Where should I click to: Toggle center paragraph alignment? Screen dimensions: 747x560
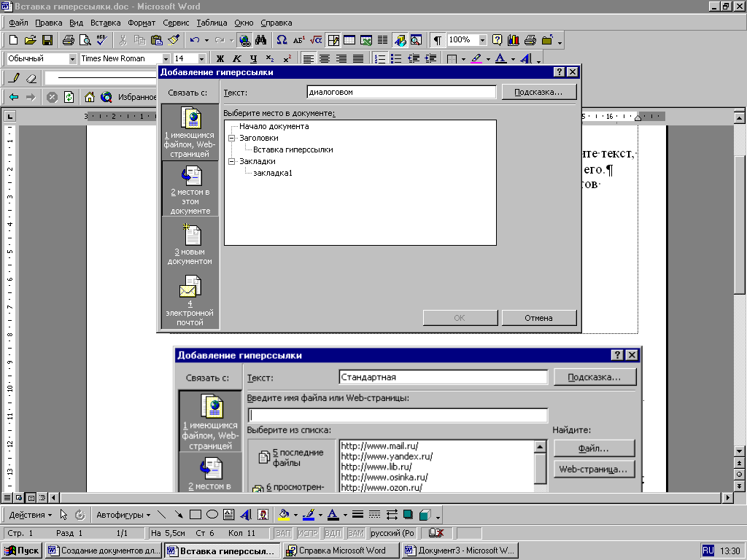(325, 58)
